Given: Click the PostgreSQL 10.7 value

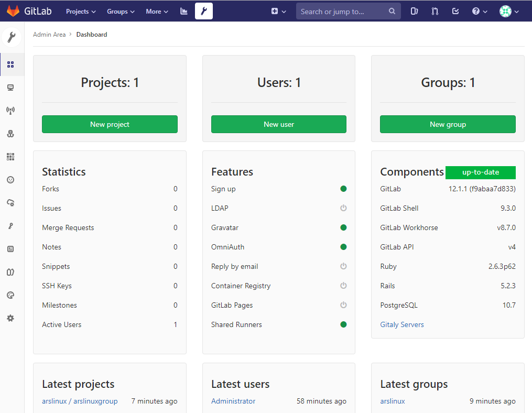Looking at the screenshot, I should [x=509, y=305].
